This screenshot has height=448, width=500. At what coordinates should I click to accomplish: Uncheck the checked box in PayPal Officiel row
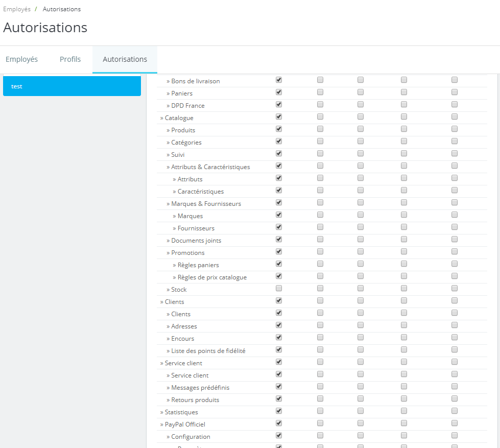[x=279, y=423]
